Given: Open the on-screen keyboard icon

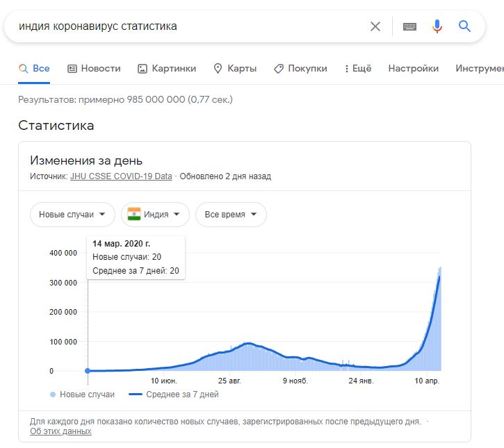Looking at the screenshot, I should tap(409, 26).
